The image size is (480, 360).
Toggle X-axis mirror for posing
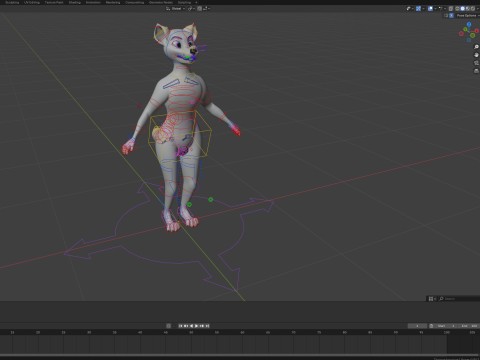(451, 16)
